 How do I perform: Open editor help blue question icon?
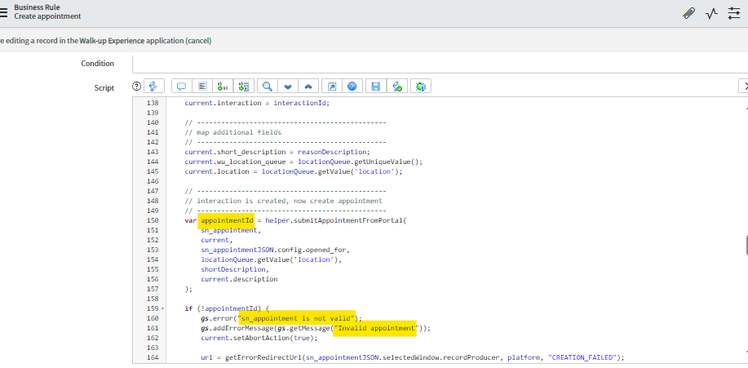pos(353,86)
